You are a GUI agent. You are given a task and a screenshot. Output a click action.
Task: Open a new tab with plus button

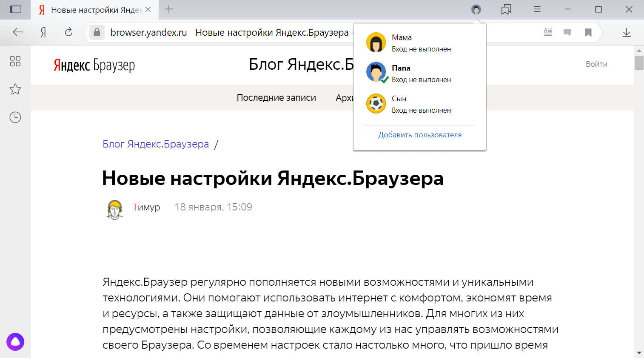point(169,9)
